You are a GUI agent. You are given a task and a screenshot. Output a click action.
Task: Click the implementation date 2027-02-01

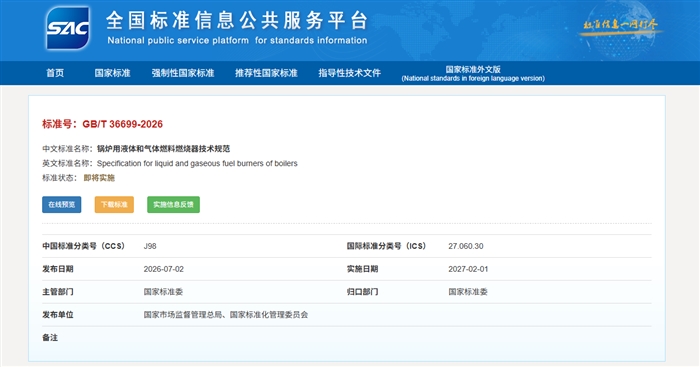(468, 269)
